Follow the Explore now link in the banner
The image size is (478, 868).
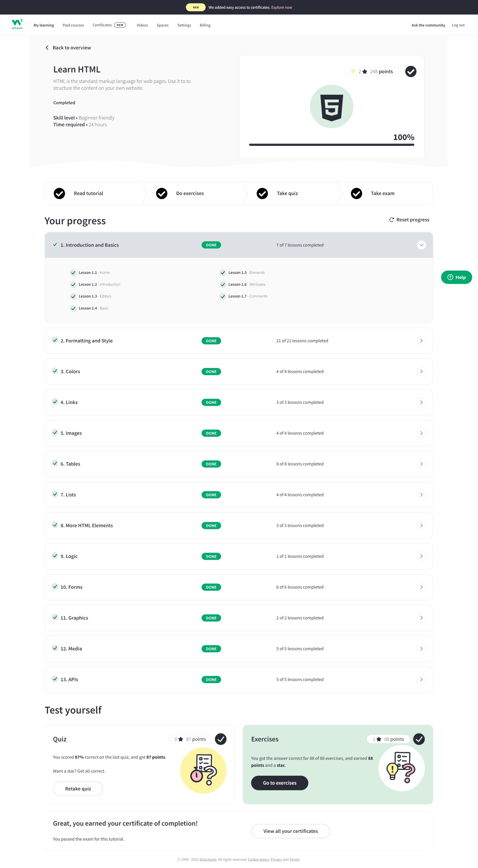(x=281, y=7)
